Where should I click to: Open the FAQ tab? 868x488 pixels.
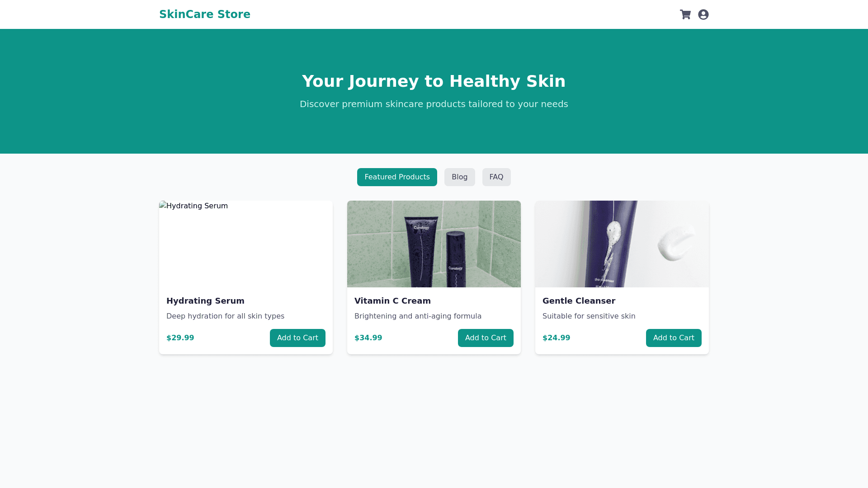click(496, 177)
